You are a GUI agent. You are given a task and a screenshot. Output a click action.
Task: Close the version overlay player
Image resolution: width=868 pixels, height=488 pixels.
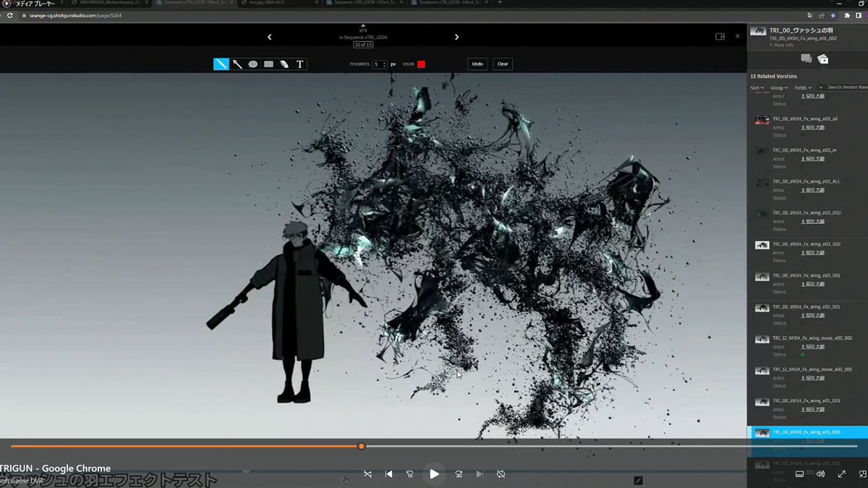(x=738, y=36)
